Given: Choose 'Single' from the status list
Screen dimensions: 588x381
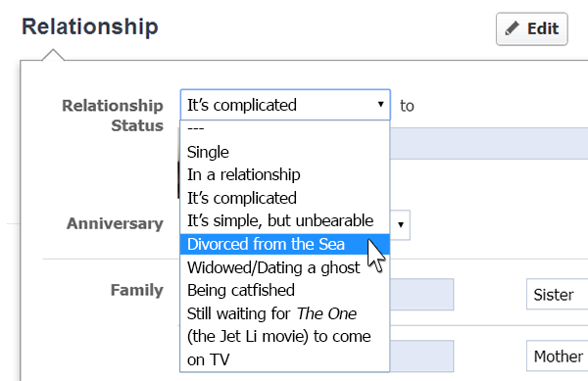Looking at the screenshot, I should pos(285,152).
